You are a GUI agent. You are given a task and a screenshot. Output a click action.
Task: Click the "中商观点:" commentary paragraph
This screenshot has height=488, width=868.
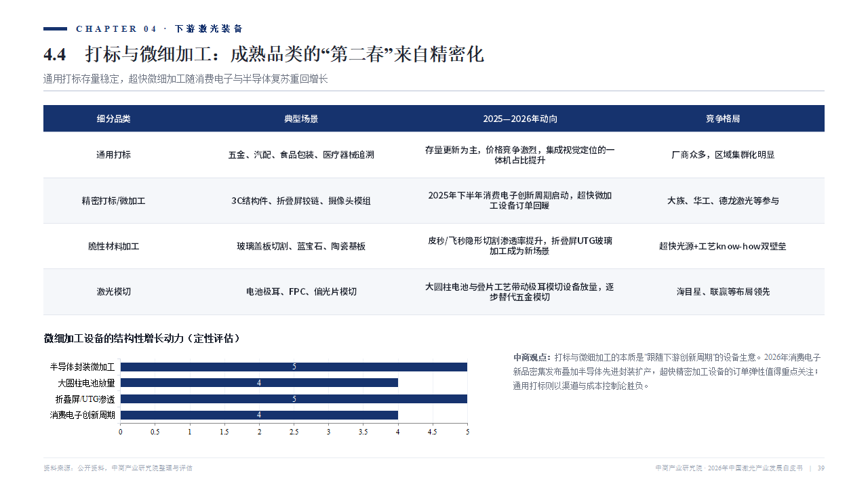667,371
